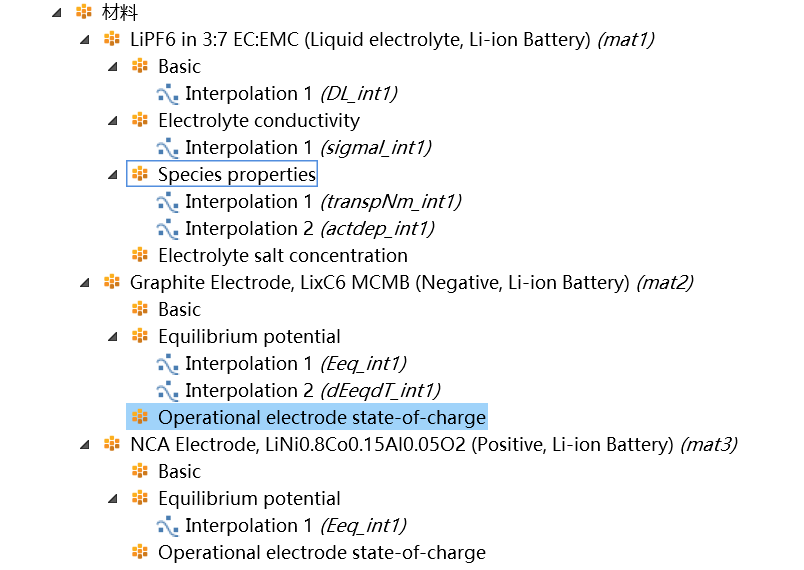Collapse the Species properties group
Image resolution: width=804 pixels, height=570 pixels.
[112, 175]
